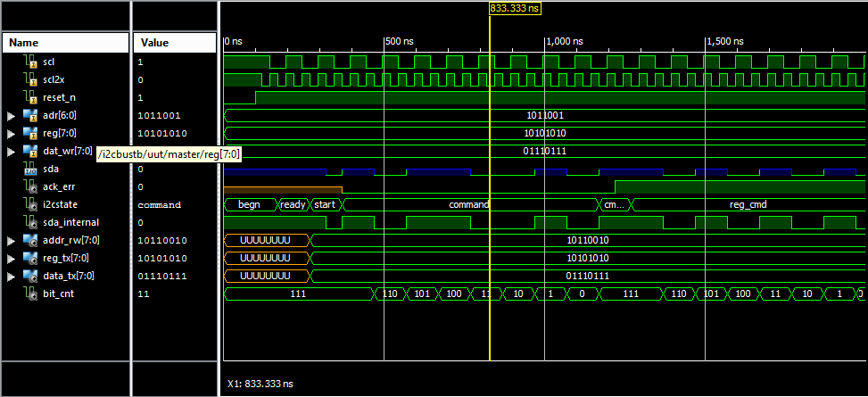Select the ack_err signal name
Viewport: 868px width, 397px height.
pos(58,186)
